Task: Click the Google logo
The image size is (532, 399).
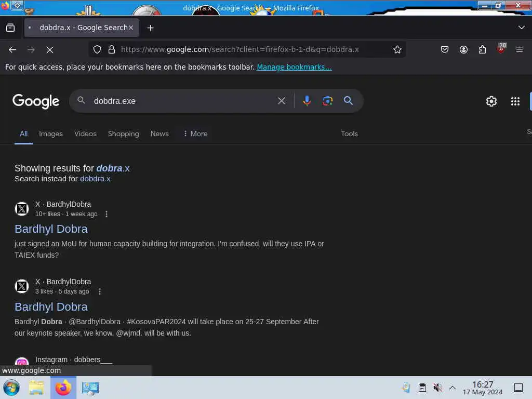Action: (x=36, y=101)
